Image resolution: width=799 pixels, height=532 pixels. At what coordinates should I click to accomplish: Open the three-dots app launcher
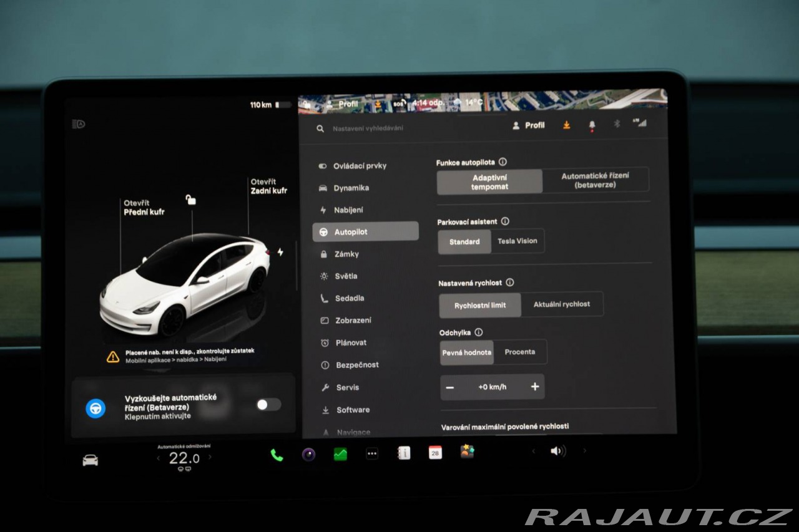(x=372, y=454)
